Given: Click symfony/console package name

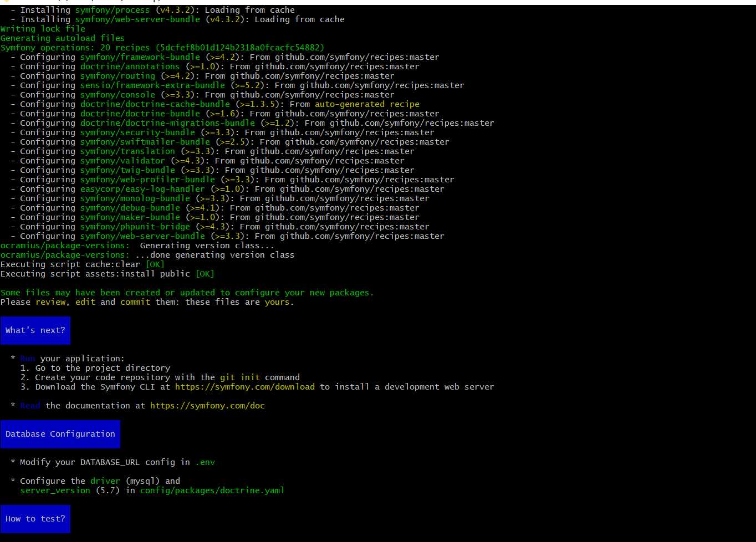Looking at the screenshot, I should [118, 95].
